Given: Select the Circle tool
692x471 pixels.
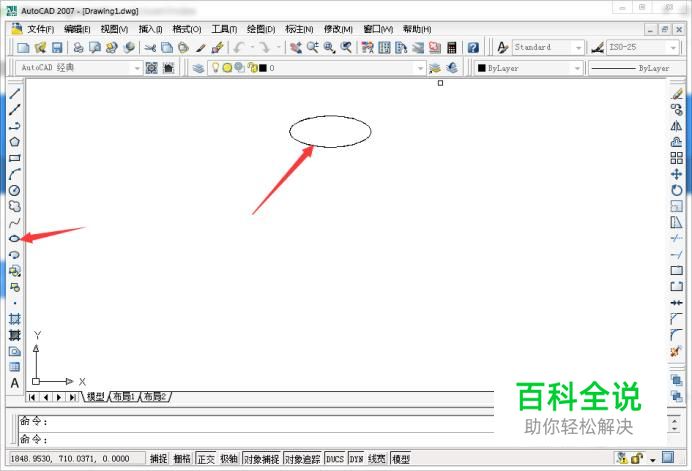Looking at the screenshot, I should coord(15,190).
